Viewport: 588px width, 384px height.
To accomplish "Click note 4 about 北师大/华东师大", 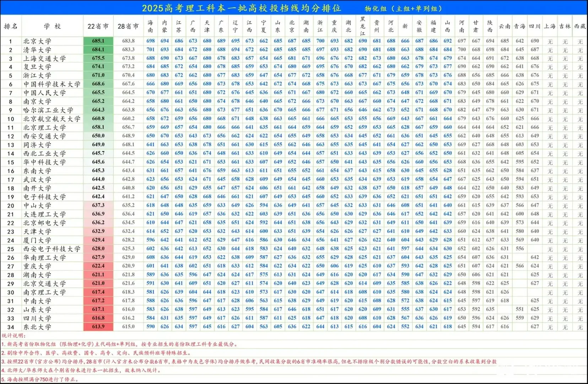I will click(81, 370).
